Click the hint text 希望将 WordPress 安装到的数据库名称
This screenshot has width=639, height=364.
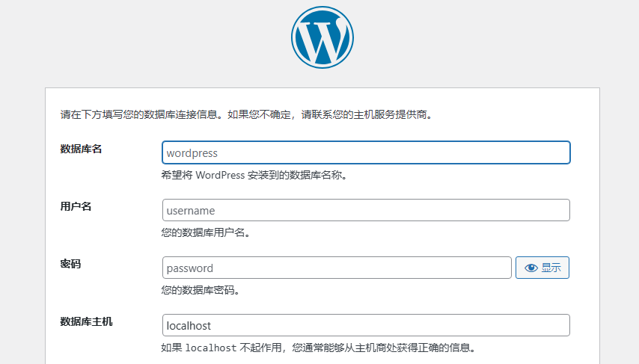(254, 175)
